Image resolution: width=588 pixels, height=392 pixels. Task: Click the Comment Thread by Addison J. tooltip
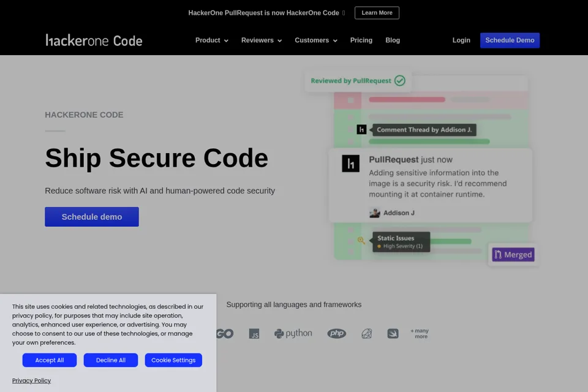pos(424,130)
